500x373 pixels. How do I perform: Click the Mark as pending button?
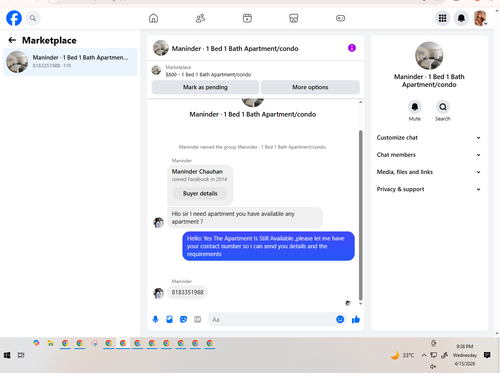click(205, 87)
